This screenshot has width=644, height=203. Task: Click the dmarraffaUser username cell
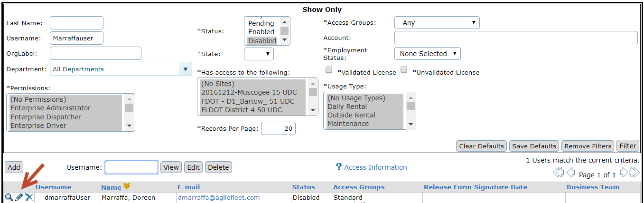click(x=66, y=197)
